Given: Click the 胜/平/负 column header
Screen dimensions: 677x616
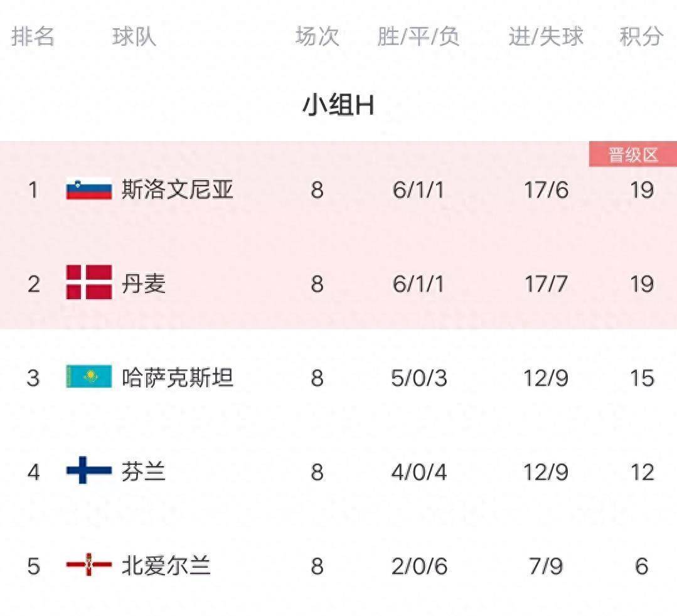Looking at the screenshot, I should [418, 36].
